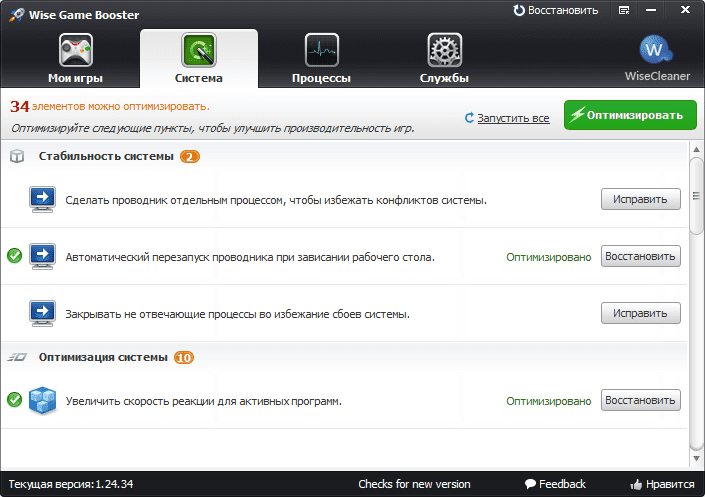This screenshot has width=705, height=497.
Task: Open the Процессы tab
Action: point(321,58)
